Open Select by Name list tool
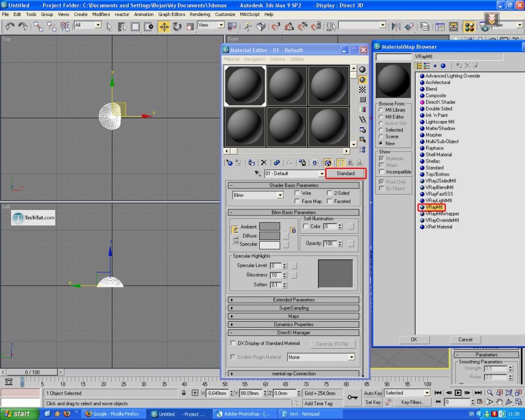Viewport: 525px width, 420px height. tap(122, 27)
